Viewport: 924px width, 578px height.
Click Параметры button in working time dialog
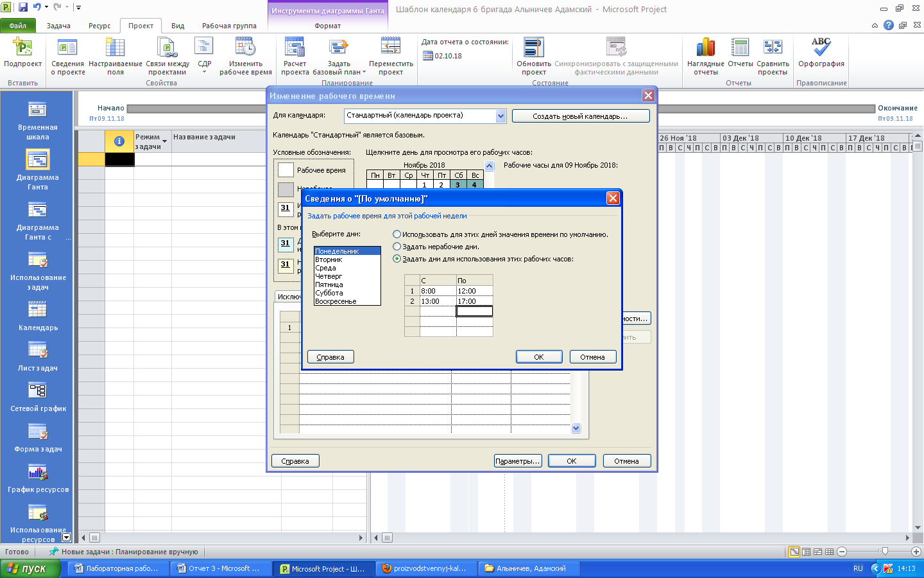tap(518, 461)
